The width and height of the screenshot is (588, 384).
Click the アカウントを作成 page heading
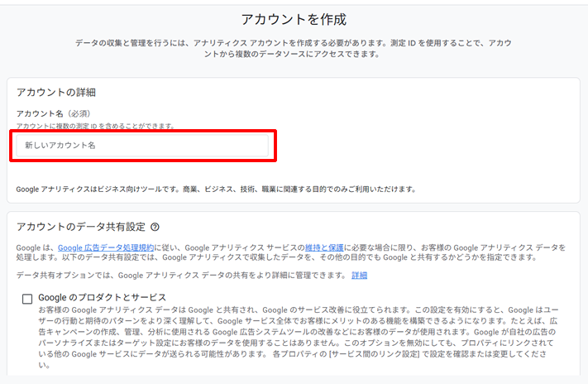pyautogui.click(x=294, y=18)
